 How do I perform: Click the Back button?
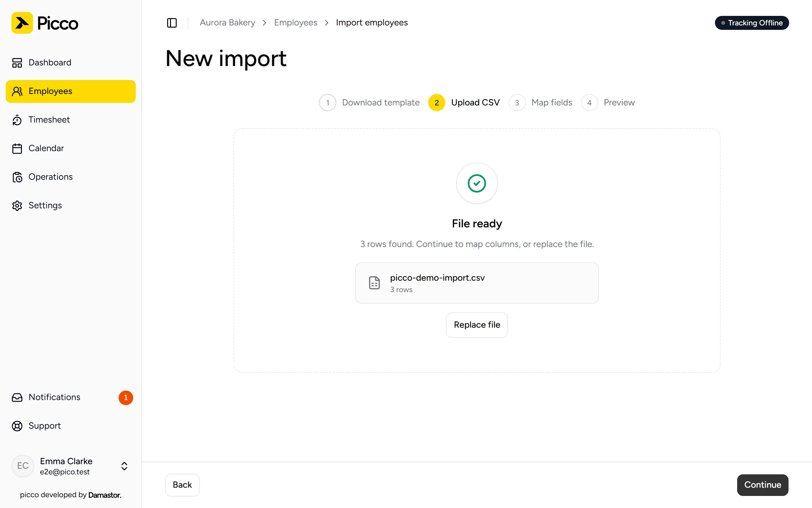click(182, 485)
